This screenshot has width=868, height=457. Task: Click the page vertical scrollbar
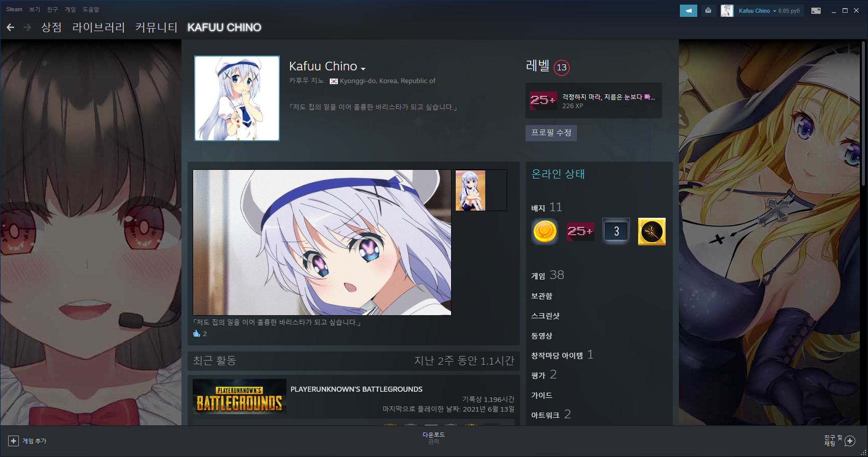(863, 113)
